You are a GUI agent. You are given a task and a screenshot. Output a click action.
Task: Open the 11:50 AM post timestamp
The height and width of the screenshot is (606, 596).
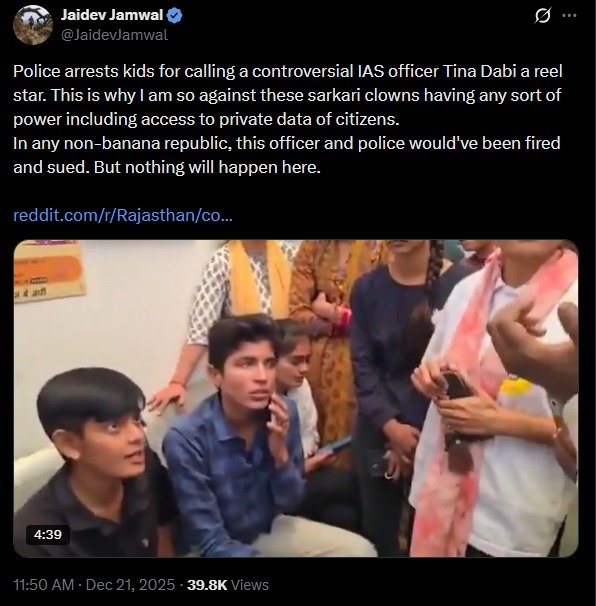coord(43,585)
